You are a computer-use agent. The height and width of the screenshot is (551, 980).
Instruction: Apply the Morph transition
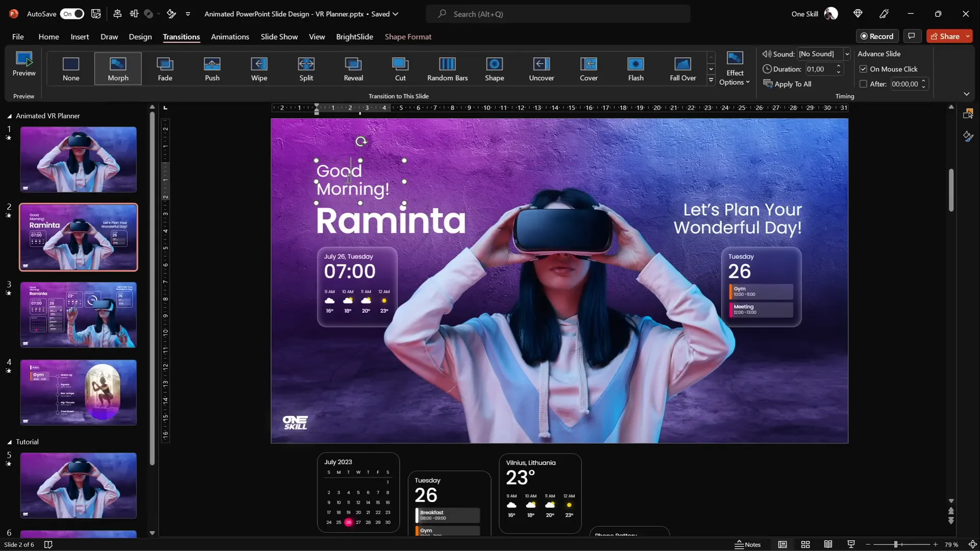click(118, 68)
